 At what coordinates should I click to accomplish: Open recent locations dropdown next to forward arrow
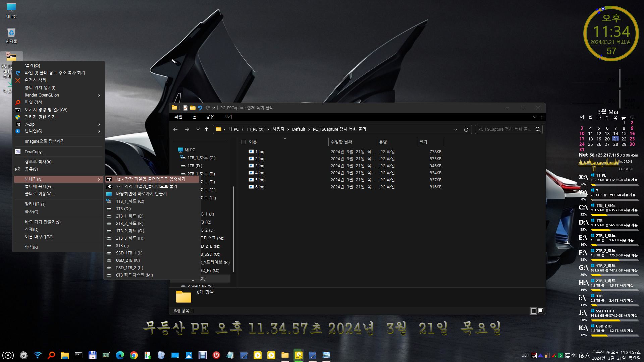198,129
